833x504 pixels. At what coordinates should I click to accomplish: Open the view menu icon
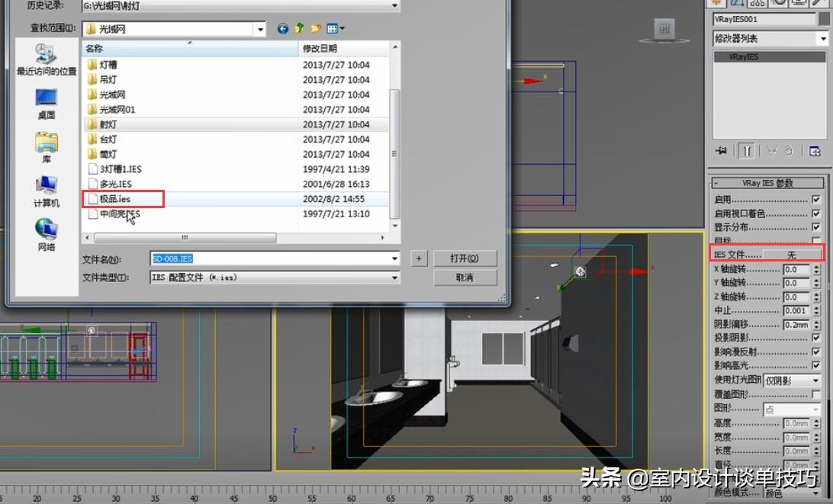click(x=336, y=29)
